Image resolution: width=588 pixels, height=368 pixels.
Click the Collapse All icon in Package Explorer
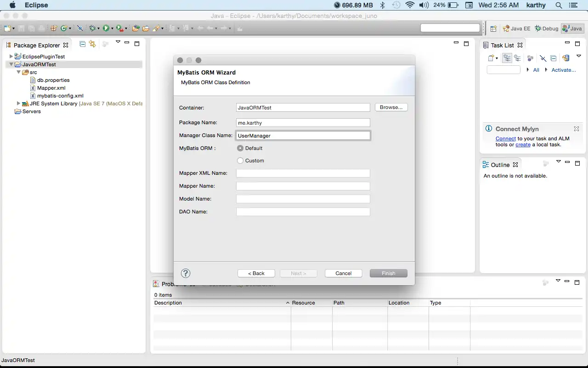click(83, 44)
